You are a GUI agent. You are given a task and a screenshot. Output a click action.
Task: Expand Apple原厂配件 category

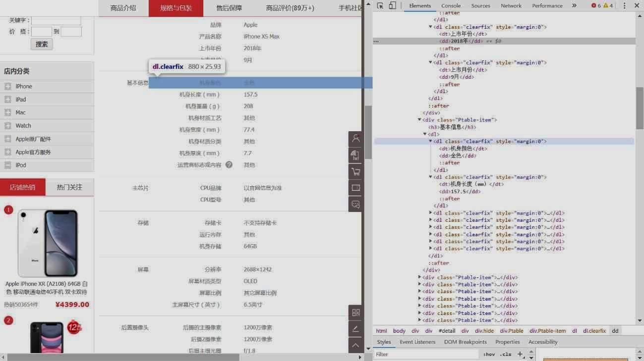pyautogui.click(x=8, y=139)
